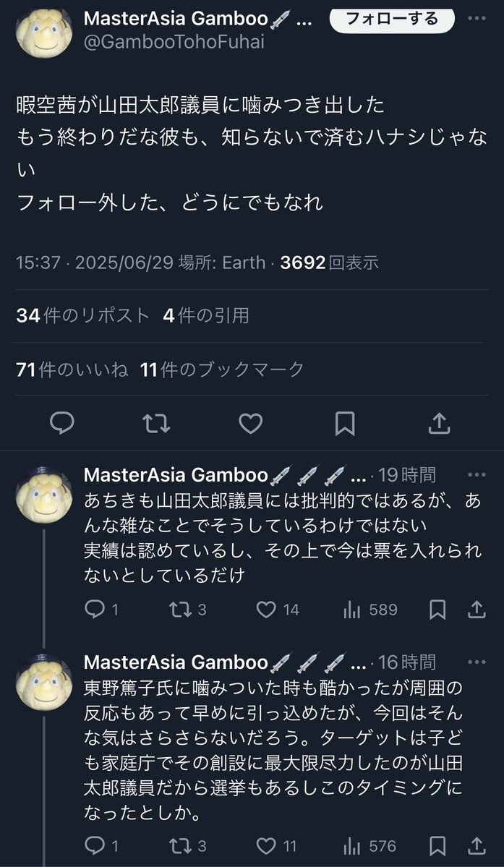Viewport: 504px width, 867px height.
Task: Reply to the main post
Action: pos(62,424)
